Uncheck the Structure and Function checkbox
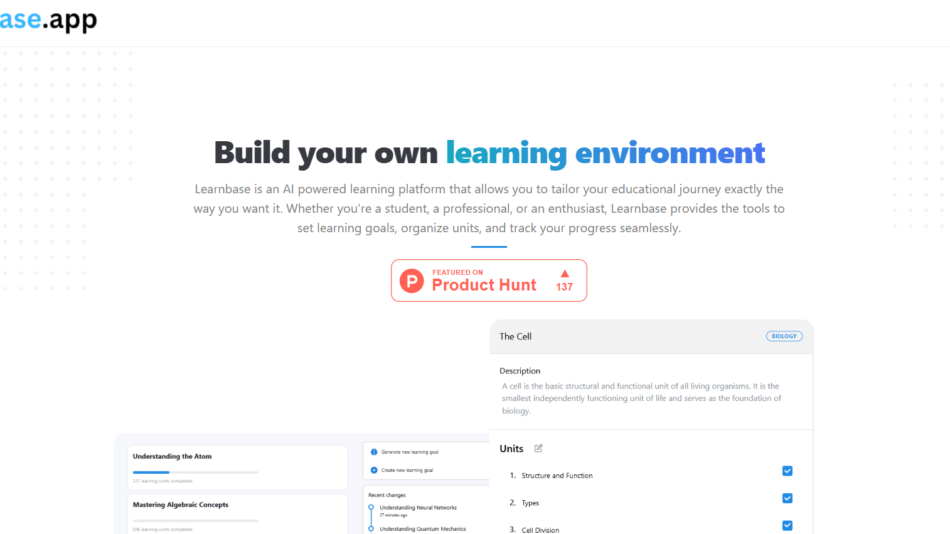950x534 pixels. tap(787, 471)
